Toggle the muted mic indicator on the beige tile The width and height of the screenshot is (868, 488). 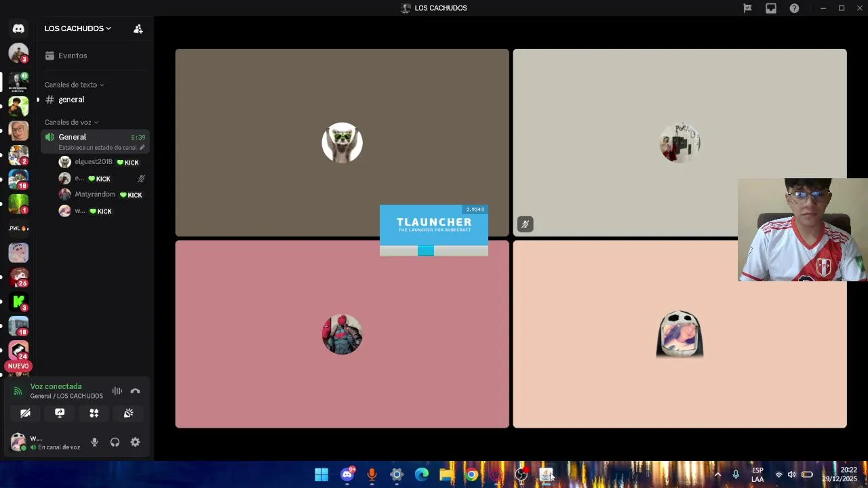(525, 224)
